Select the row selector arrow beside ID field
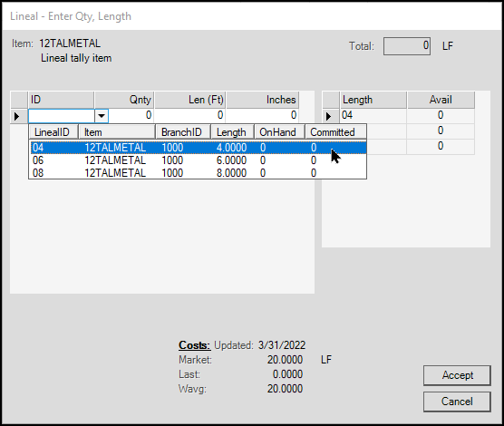Viewport: 504px width, 426px height. [17, 116]
